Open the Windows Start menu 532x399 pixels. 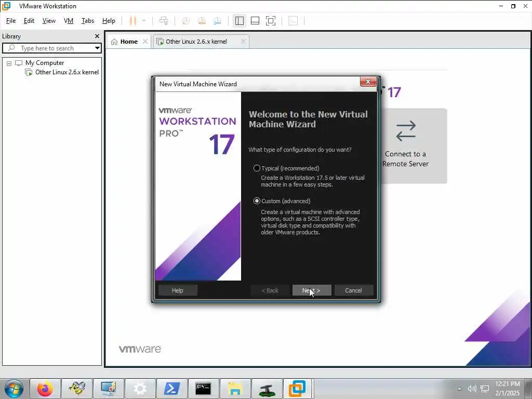pyautogui.click(x=14, y=389)
